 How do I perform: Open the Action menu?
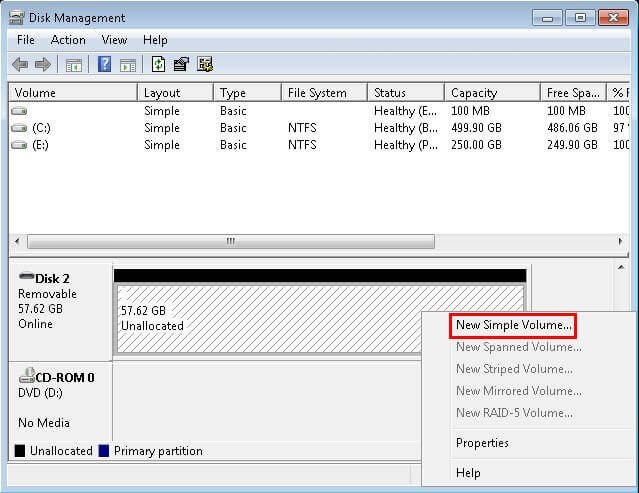[68, 40]
